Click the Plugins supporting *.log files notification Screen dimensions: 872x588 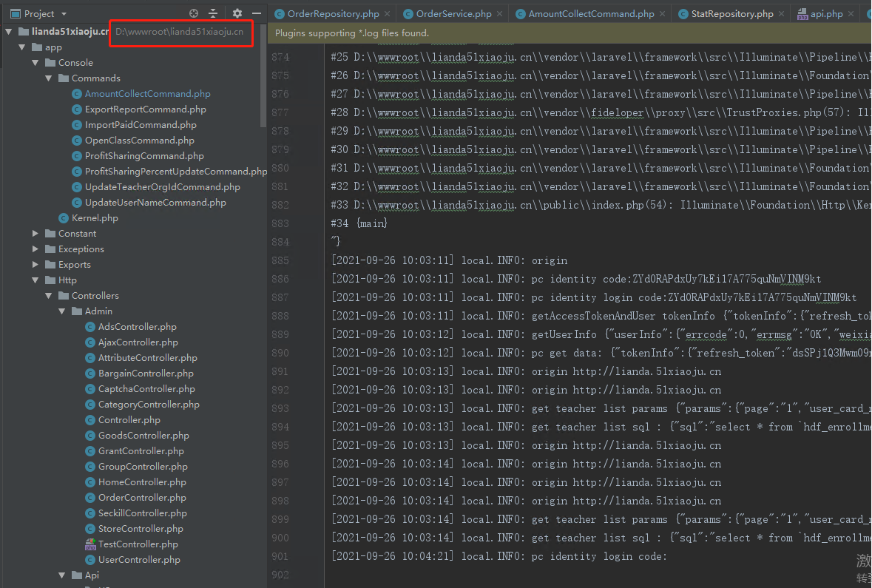coord(352,33)
